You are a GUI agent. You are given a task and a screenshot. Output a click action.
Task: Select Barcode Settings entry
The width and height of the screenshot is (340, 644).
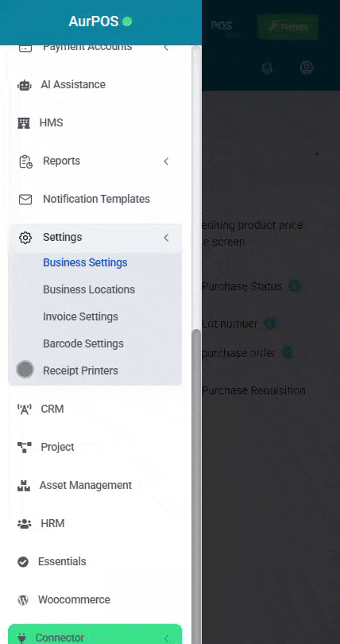tap(83, 343)
